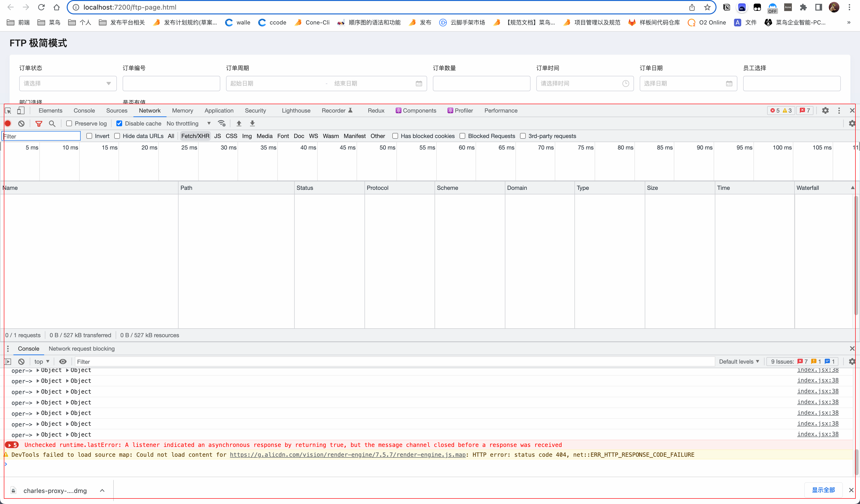
Task: Clear the network log
Action: (x=21, y=124)
